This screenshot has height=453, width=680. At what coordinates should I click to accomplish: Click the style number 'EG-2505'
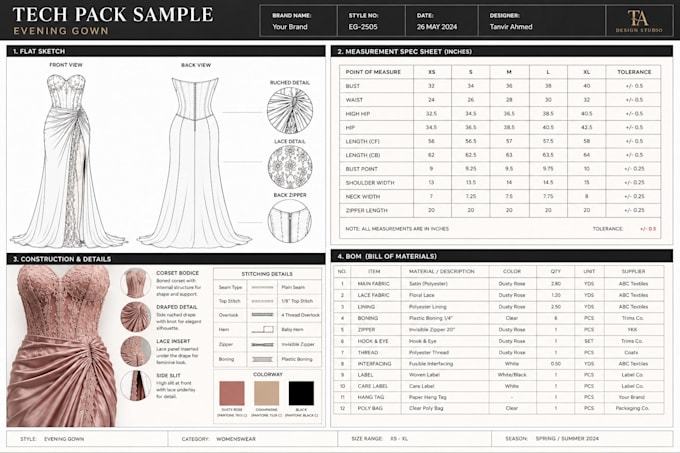(x=363, y=26)
